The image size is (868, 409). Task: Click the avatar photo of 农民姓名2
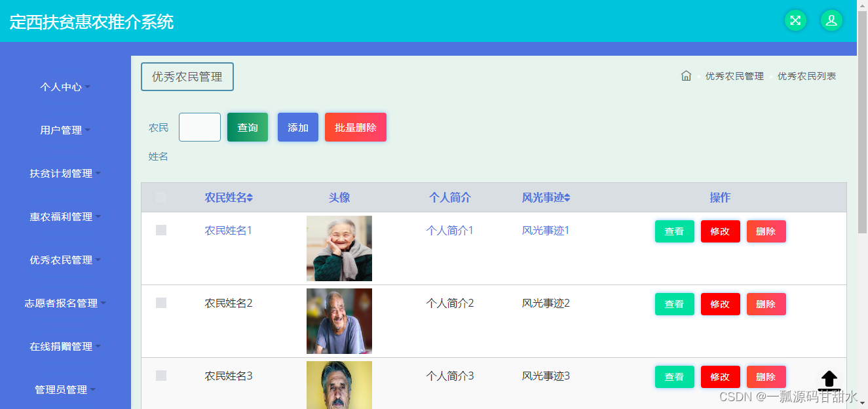[339, 321]
